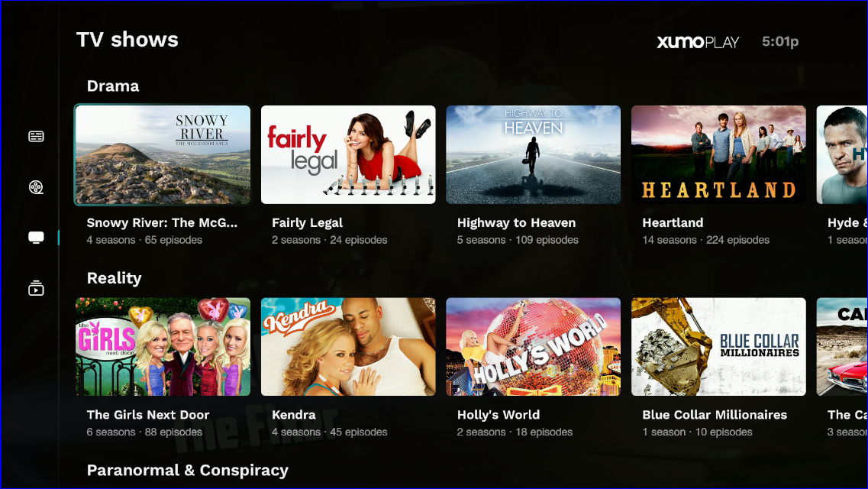Click the Kendra title link
The image size is (868, 489).
point(293,415)
